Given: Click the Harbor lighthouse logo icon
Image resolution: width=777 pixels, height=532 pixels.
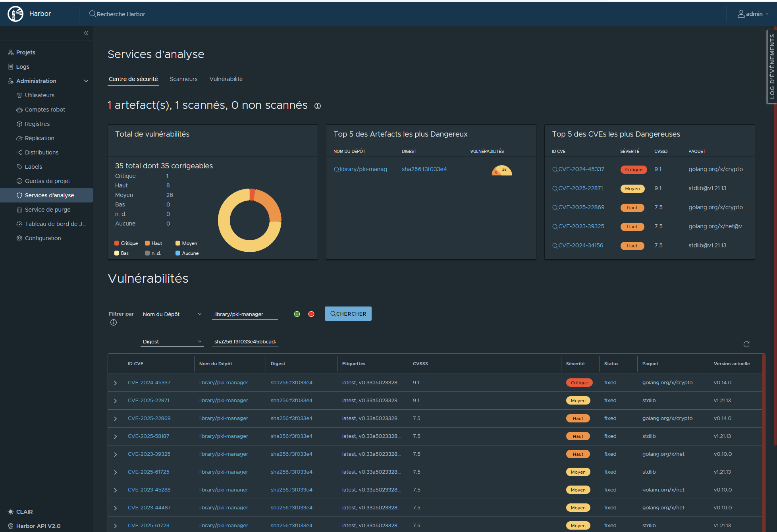Looking at the screenshot, I should point(15,14).
